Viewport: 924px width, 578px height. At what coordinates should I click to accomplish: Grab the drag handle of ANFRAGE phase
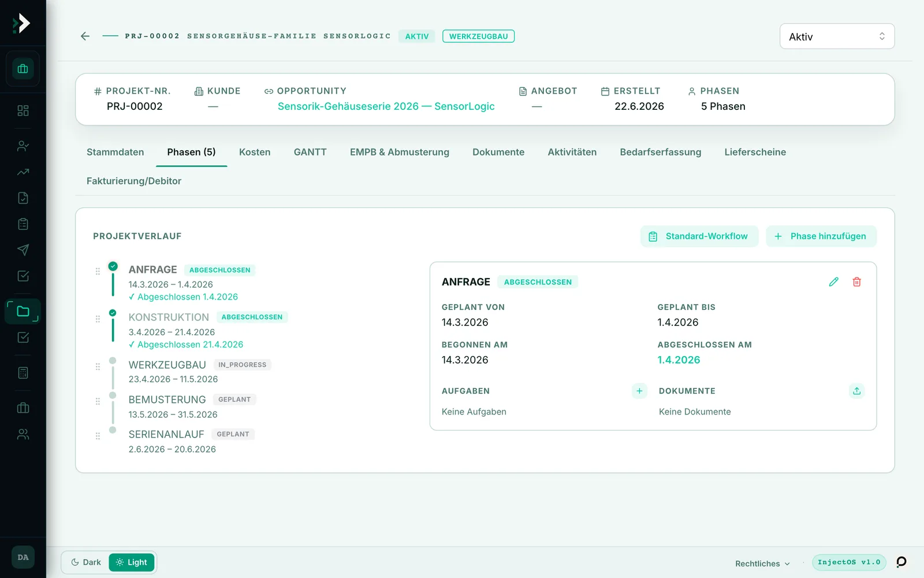tap(98, 271)
